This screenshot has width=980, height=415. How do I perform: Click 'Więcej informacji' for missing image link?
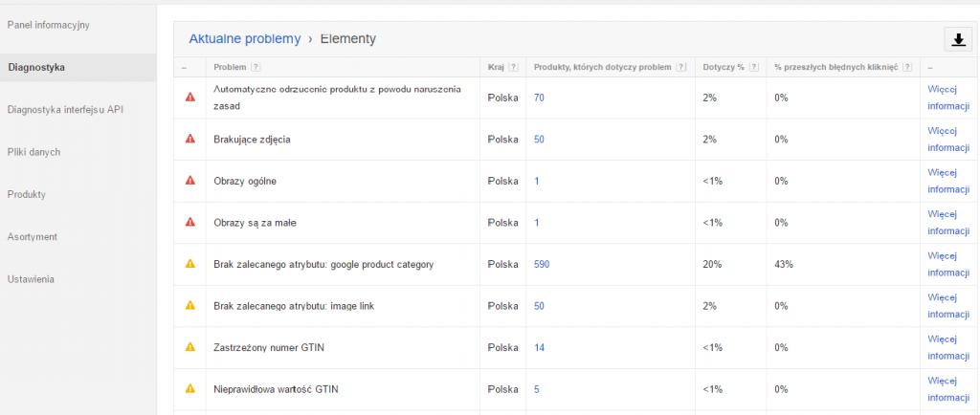point(948,306)
